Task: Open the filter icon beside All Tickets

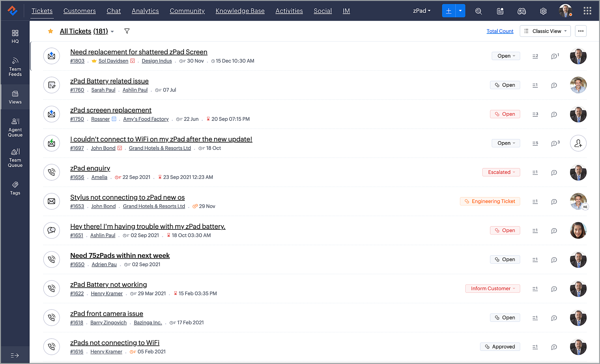Action: [127, 31]
